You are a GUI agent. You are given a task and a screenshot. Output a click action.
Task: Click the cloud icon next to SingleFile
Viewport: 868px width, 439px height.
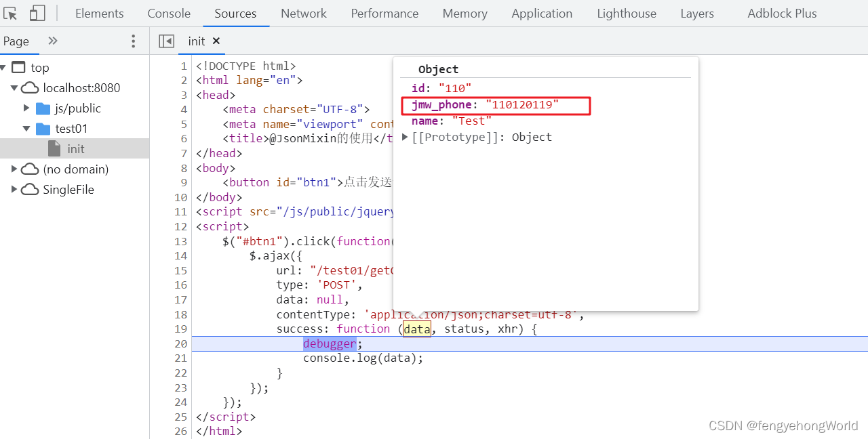point(29,189)
